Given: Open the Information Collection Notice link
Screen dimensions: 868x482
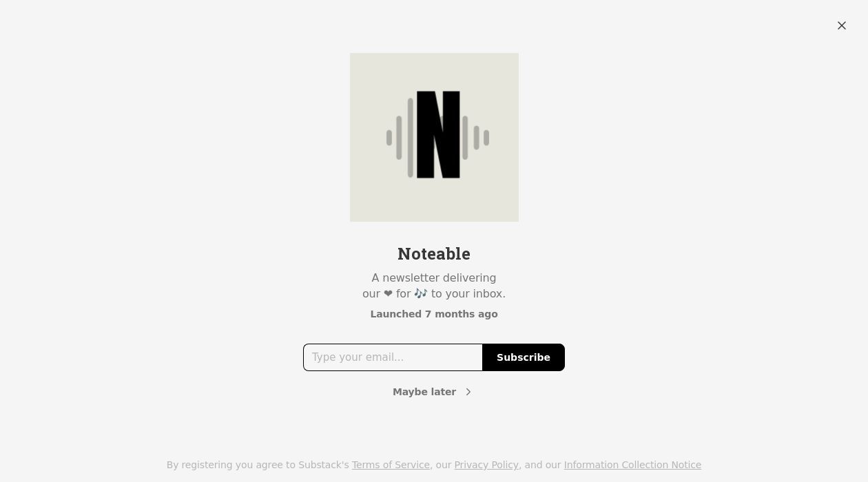Looking at the screenshot, I should click(632, 465).
